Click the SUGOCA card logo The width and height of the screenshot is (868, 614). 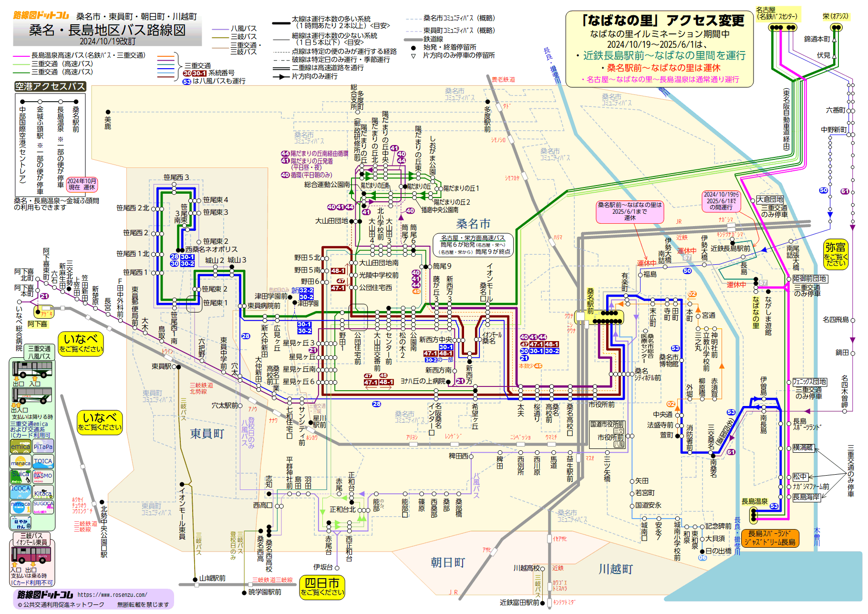click(43, 507)
